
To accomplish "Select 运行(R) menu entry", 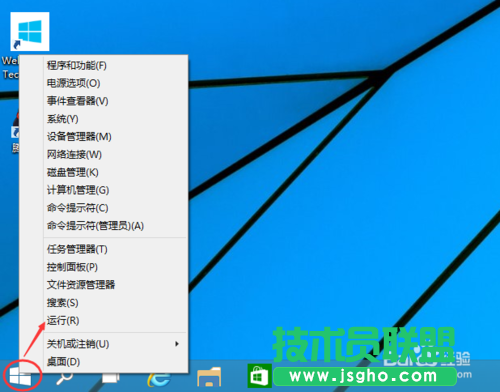I will 104,320.
